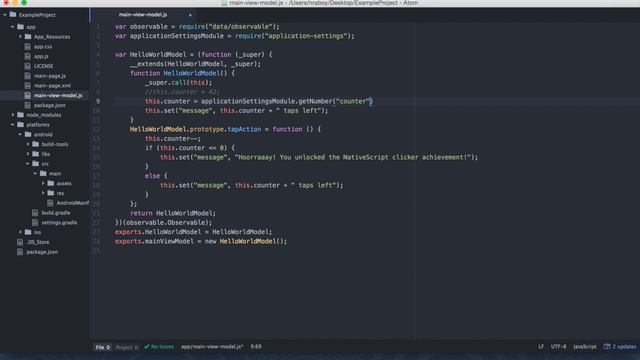This screenshot has width=640, height=360.
Task: Open app.css from the tree
Action: pos(43,47)
